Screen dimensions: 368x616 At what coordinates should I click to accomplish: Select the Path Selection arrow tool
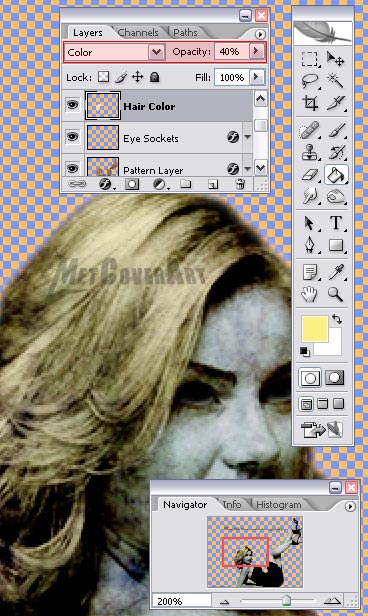[x=310, y=223]
